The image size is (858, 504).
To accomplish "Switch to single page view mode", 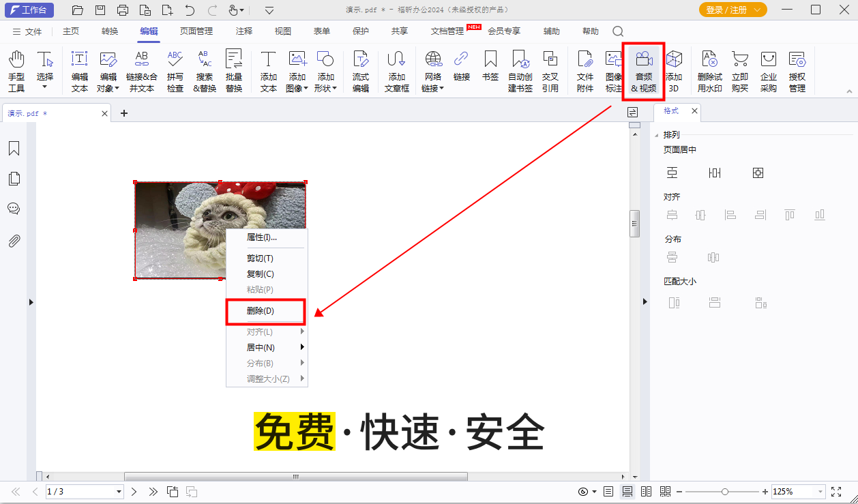I will [x=608, y=492].
